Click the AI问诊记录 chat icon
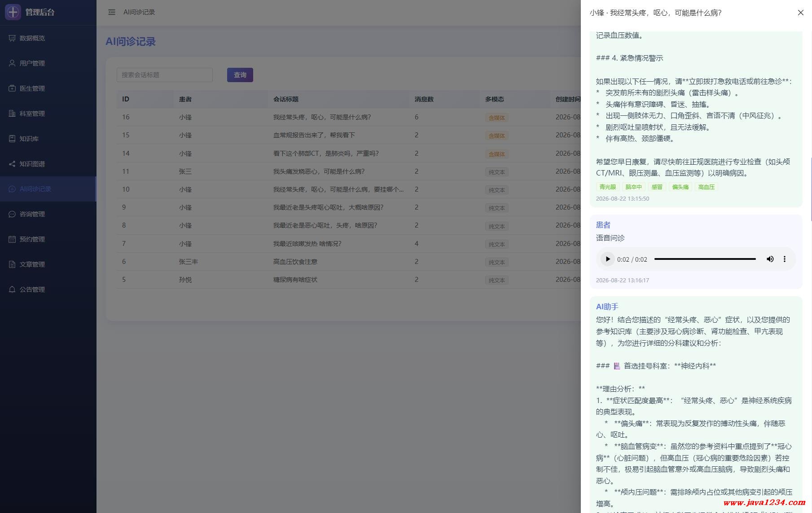 coord(12,189)
